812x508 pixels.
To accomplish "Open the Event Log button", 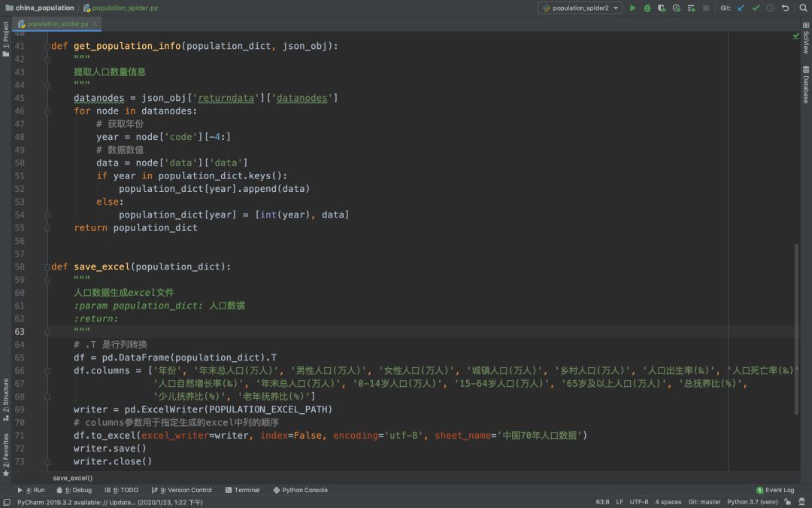I will [774, 490].
